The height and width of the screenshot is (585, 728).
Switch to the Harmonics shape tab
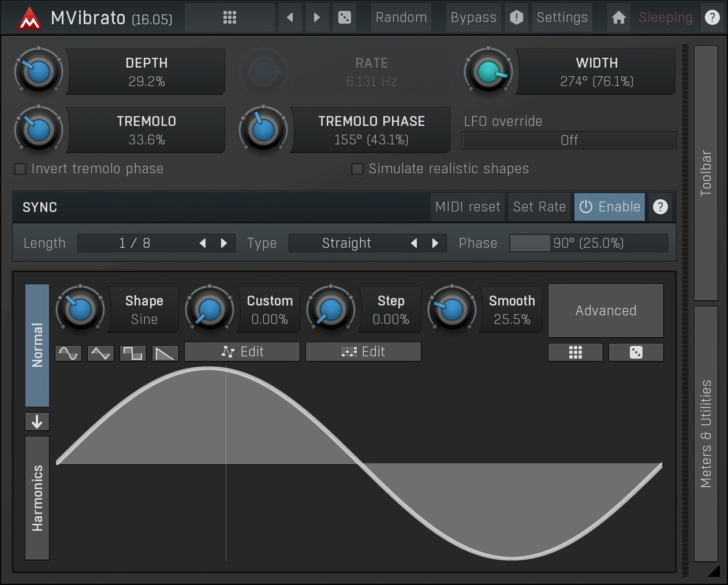coord(37,498)
